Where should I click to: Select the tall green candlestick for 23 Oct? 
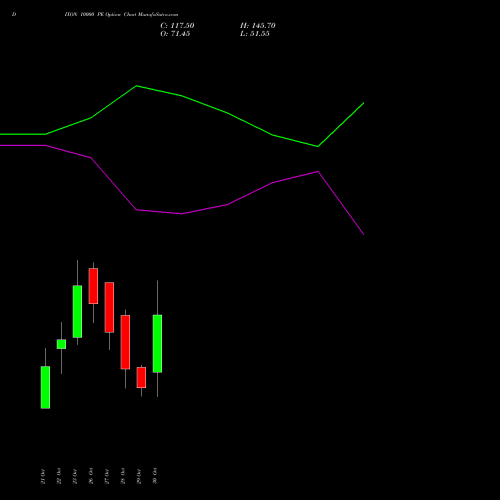point(77,311)
